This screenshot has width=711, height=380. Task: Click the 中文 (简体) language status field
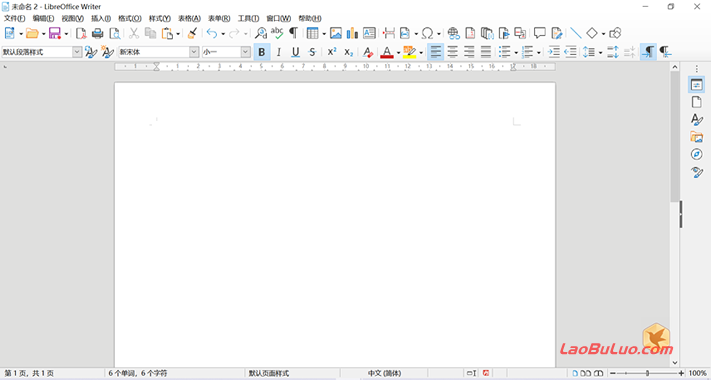385,374
